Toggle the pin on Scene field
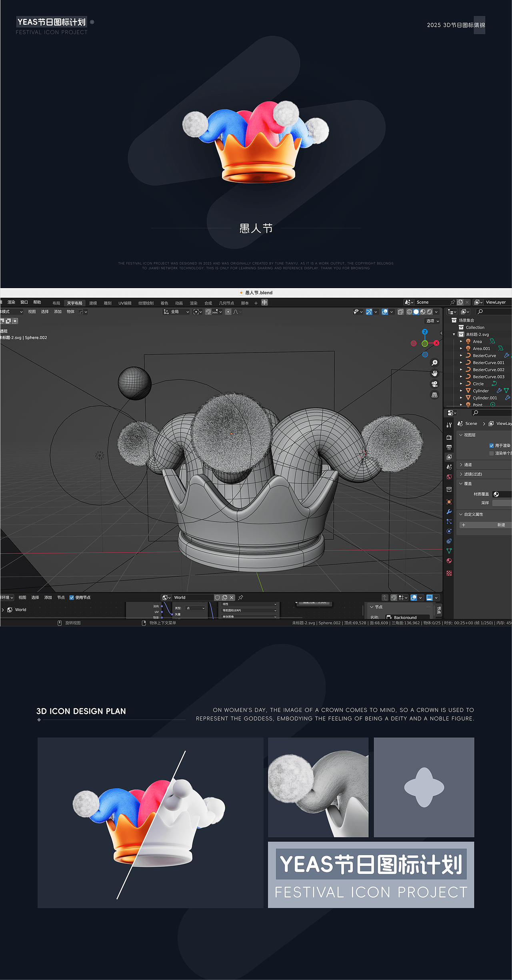The height and width of the screenshot is (980, 512). click(452, 303)
